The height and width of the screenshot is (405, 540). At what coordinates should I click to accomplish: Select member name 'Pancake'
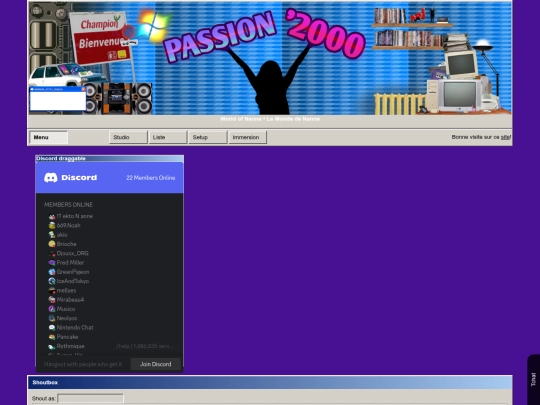click(68, 337)
